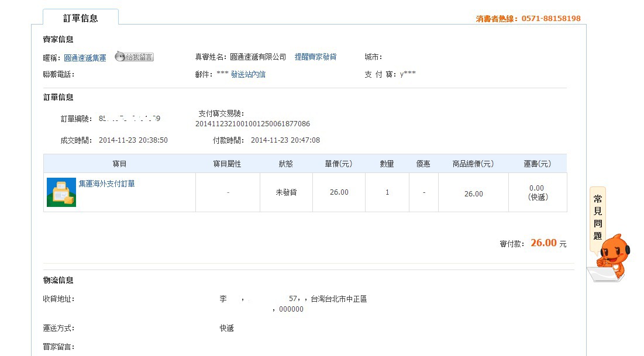Click the 收貨地址 label
Image resolution: width=644 pixels, height=356 pixels.
pyautogui.click(x=58, y=299)
